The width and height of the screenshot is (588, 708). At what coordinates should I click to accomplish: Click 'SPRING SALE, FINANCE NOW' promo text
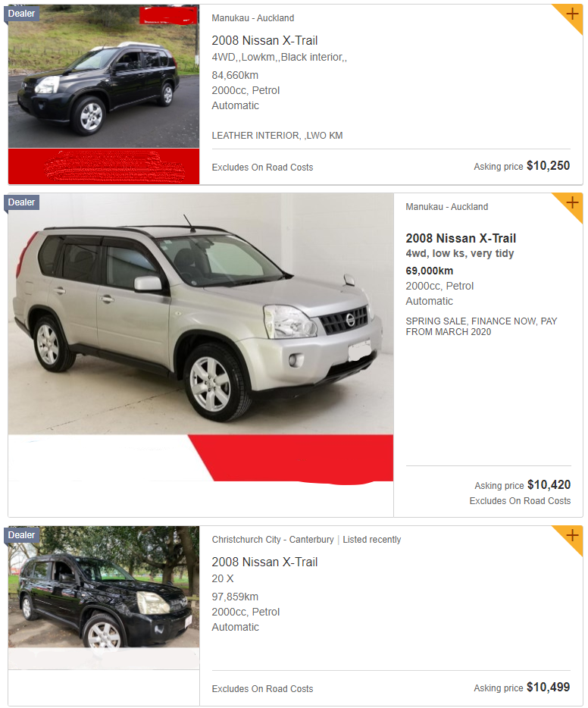tap(481, 327)
